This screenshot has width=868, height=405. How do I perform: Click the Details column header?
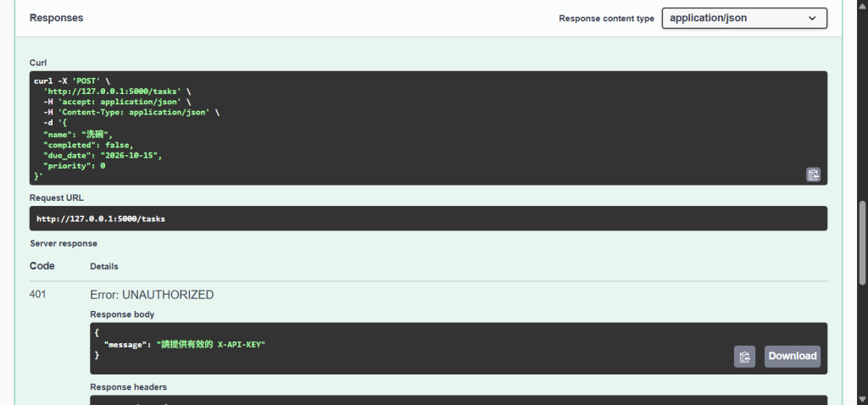coord(104,267)
